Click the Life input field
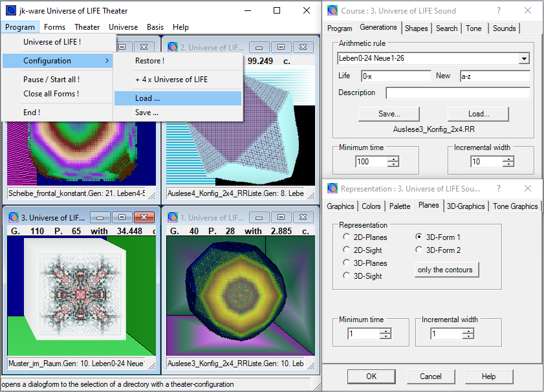 point(397,76)
